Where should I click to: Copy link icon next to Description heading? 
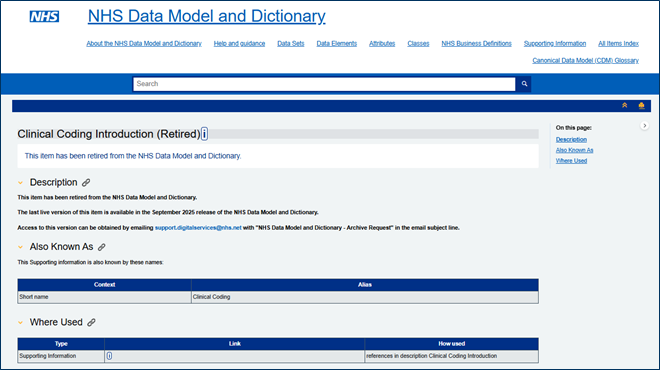[86, 183]
